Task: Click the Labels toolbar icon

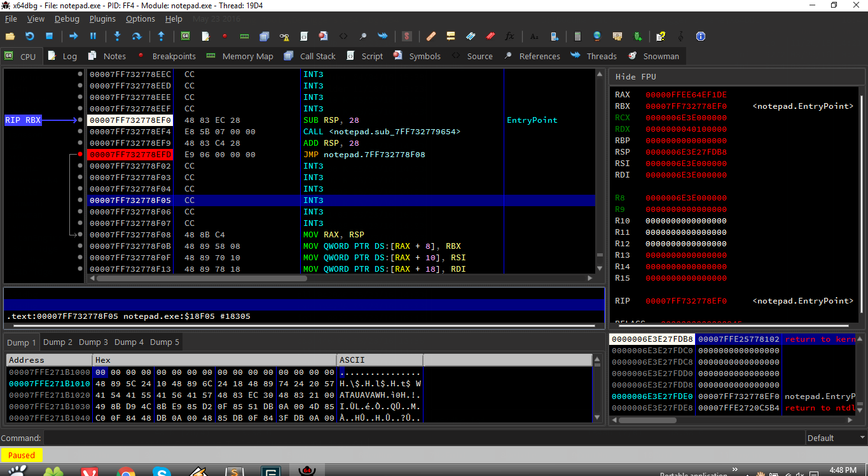Action: tap(471, 36)
